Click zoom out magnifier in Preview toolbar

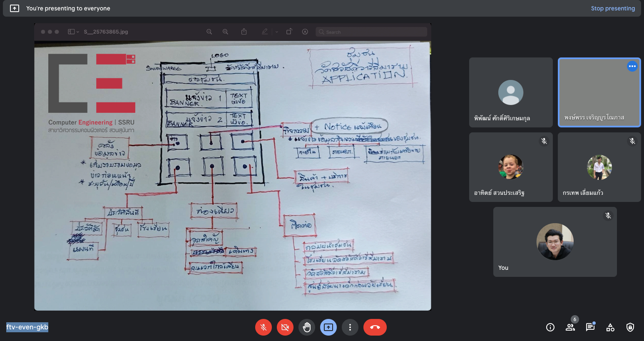coord(209,32)
